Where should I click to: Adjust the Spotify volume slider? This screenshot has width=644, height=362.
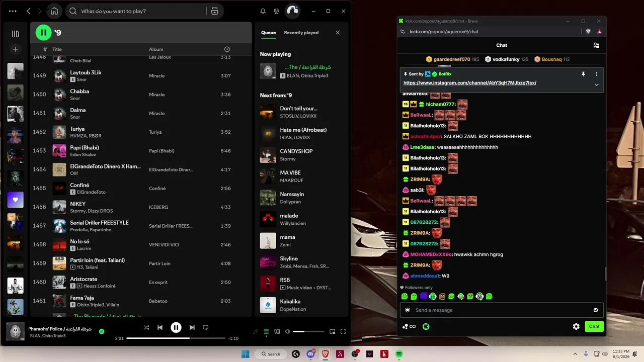[308, 331]
